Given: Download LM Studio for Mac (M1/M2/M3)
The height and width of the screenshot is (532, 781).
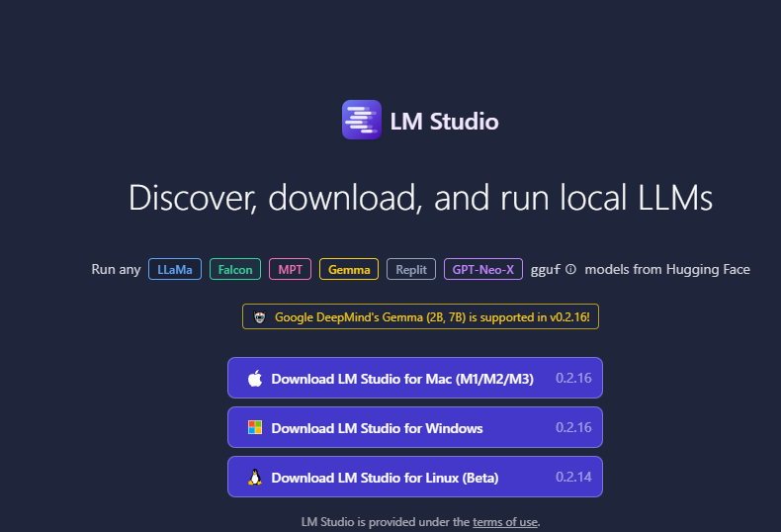Looking at the screenshot, I should coord(402,379).
